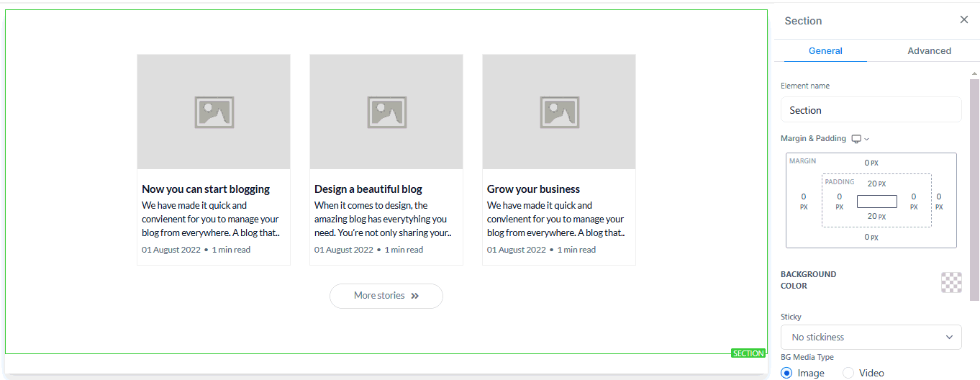Select the Image BG media type
This screenshot has height=380, width=980.
(786, 373)
